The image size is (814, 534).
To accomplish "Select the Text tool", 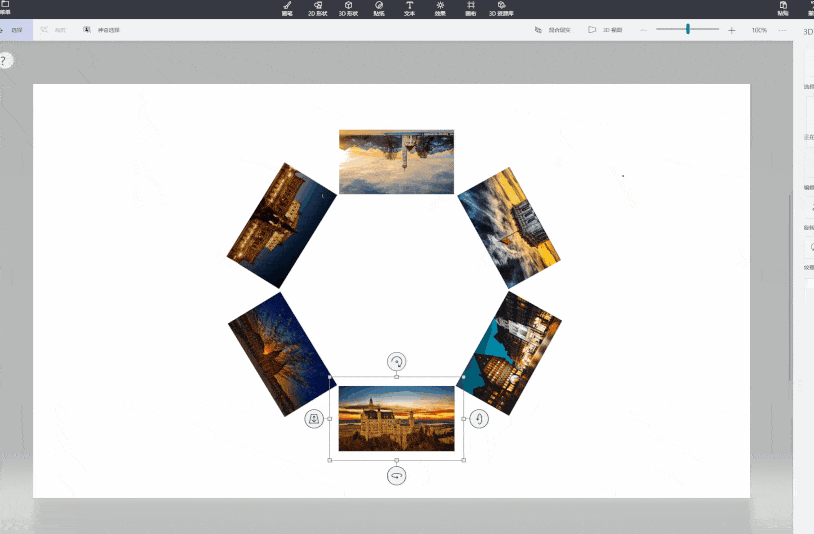I will click(x=410, y=8).
